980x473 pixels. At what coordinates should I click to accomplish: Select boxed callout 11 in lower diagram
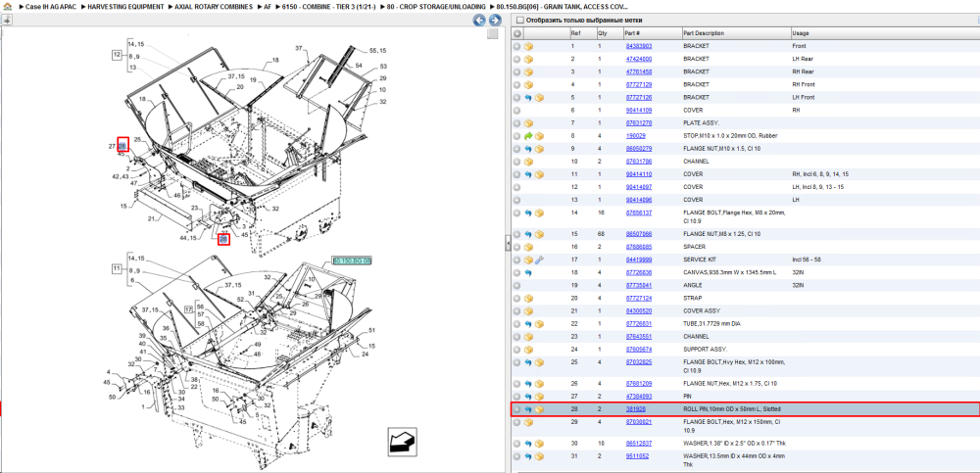[117, 268]
